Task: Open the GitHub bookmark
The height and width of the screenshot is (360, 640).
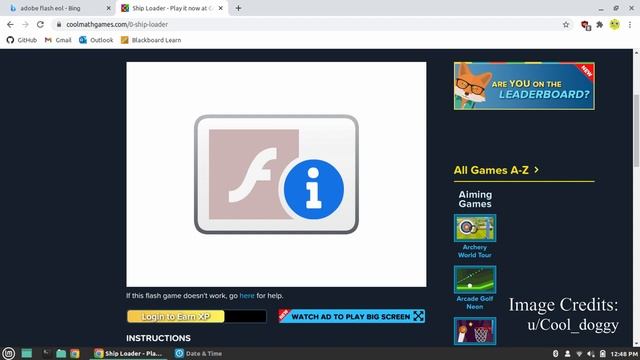Action: pos(22,40)
